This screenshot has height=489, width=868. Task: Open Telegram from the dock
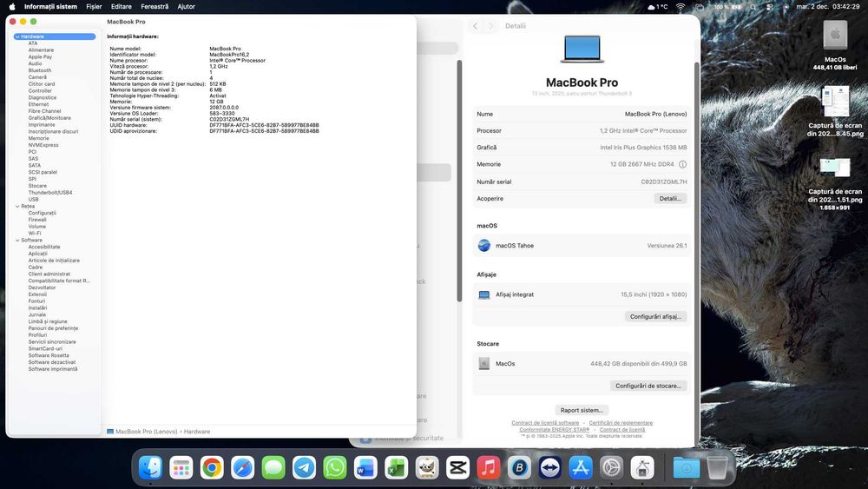[x=304, y=468]
